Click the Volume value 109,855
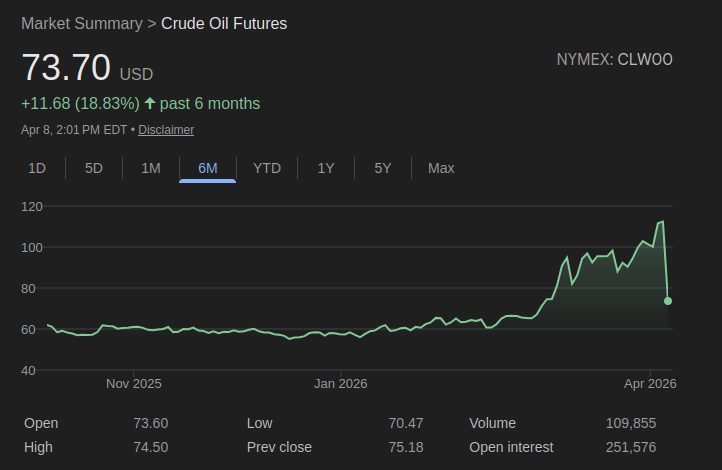722x470 pixels. coord(631,423)
